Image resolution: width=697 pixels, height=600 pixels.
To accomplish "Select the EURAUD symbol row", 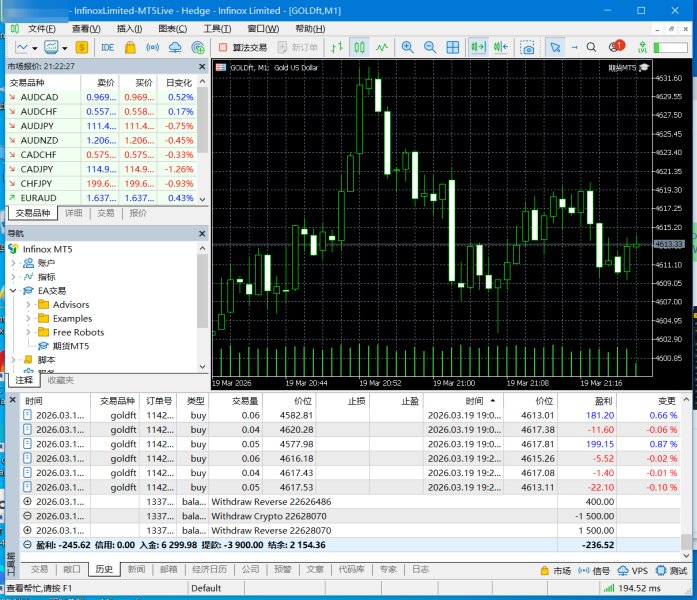I will 40,198.
